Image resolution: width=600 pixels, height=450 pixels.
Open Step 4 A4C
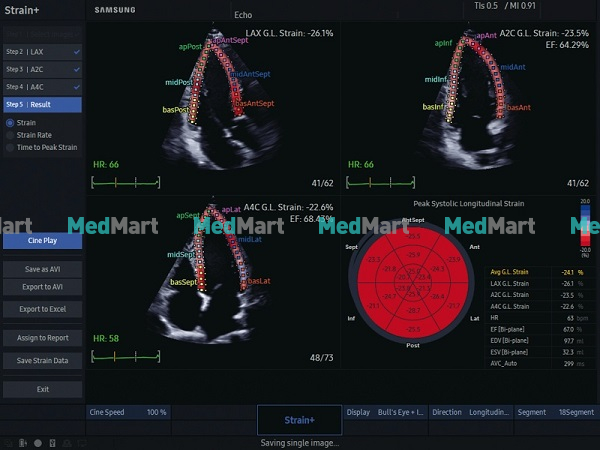pos(42,87)
